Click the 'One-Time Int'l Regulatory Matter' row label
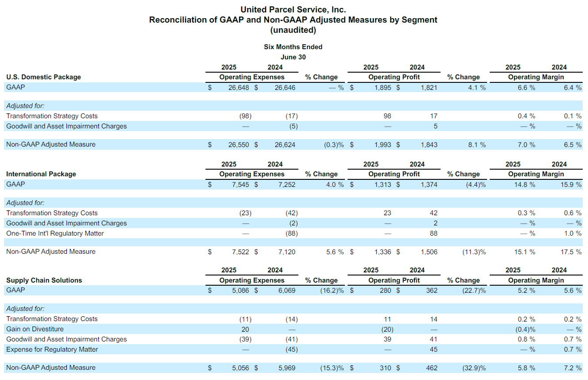 tap(55, 233)
